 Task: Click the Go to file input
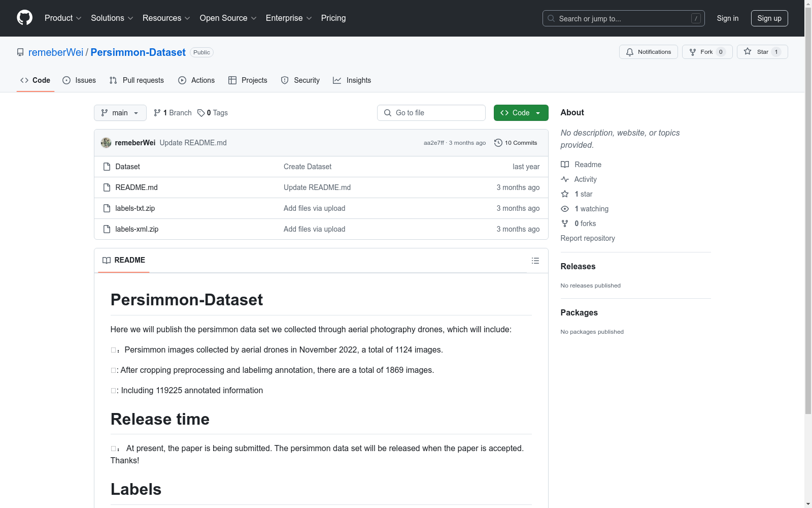[431, 113]
